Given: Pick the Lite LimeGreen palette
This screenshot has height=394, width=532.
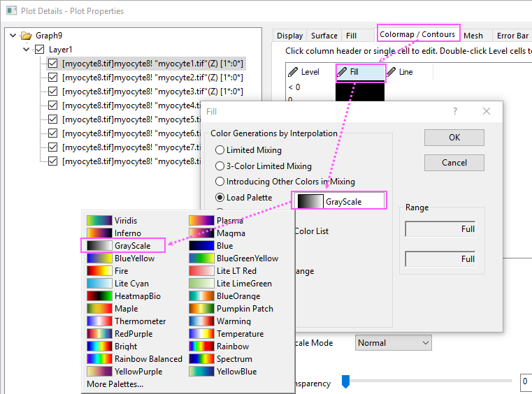Looking at the screenshot, I should pos(231,283).
